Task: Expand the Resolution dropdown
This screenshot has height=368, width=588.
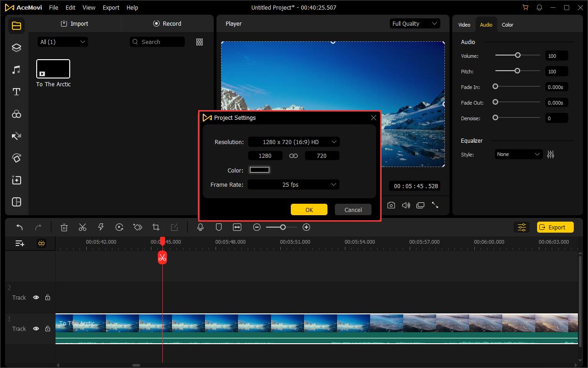Action: coord(294,142)
